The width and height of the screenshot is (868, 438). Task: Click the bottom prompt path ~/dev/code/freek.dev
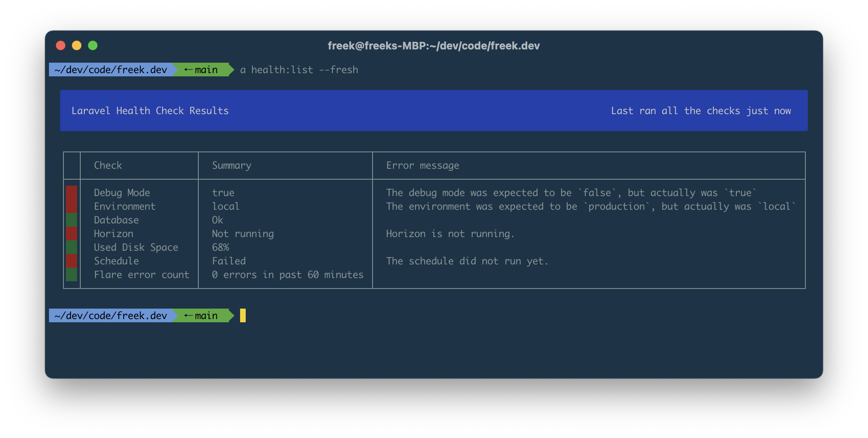111,315
